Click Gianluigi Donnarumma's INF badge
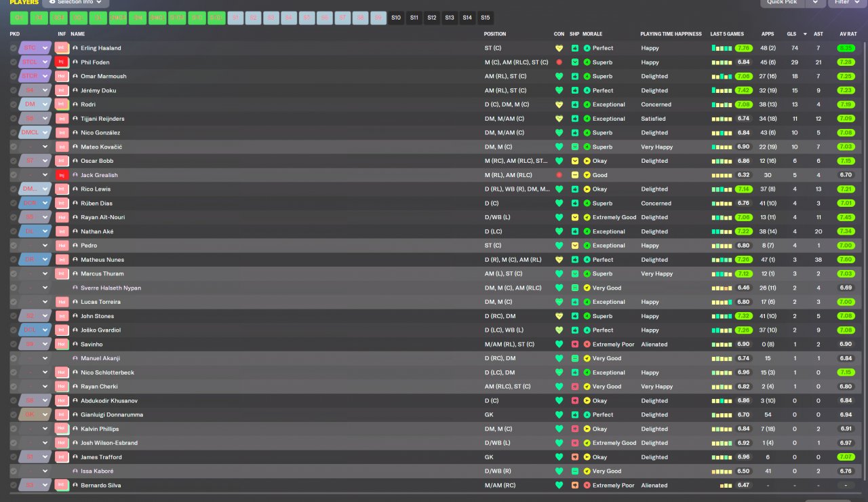868x502 pixels. click(x=62, y=415)
